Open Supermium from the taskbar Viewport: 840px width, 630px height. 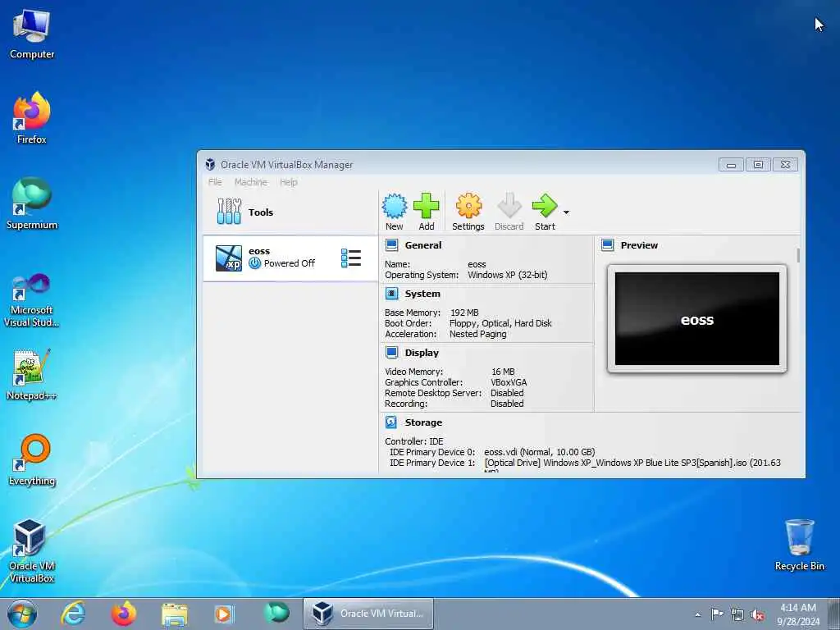click(x=276, y=613)
